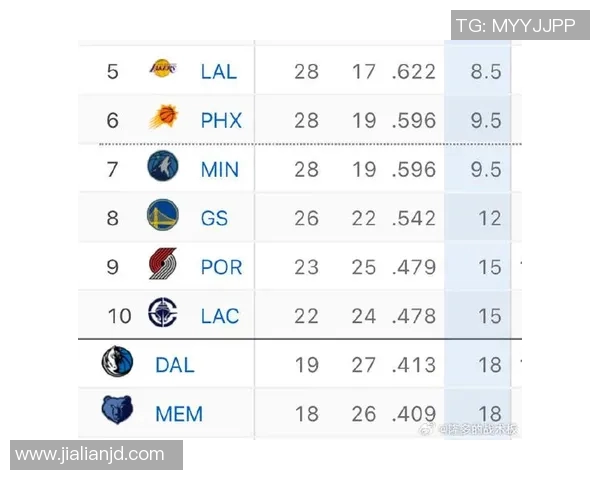Open the LAL team link
600x480 pixels.
[218, 71]
